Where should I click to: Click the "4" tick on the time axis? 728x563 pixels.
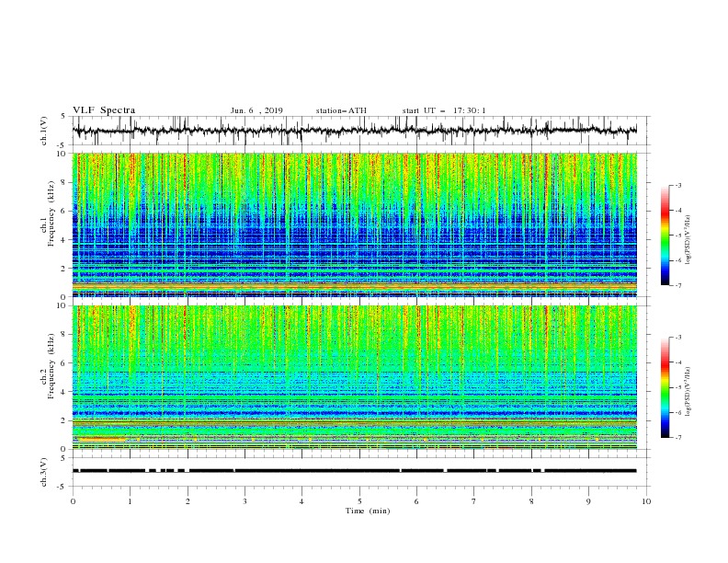[301, 501]
